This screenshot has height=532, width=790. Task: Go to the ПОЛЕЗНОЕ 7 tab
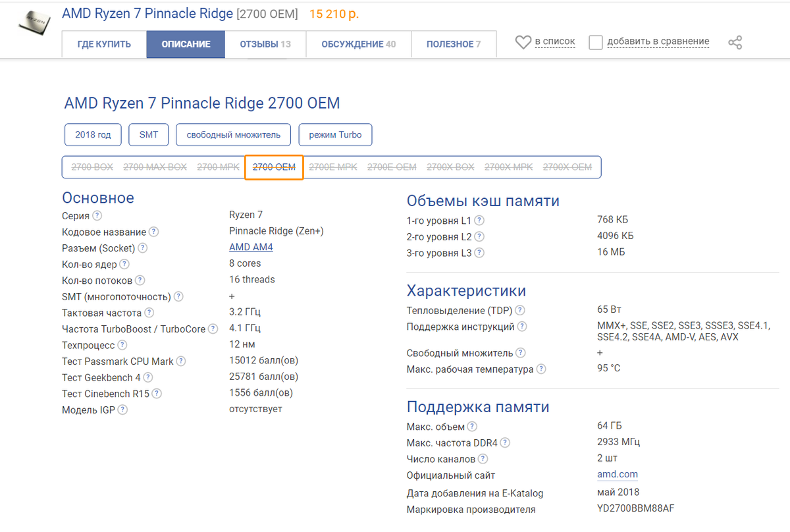454,44
